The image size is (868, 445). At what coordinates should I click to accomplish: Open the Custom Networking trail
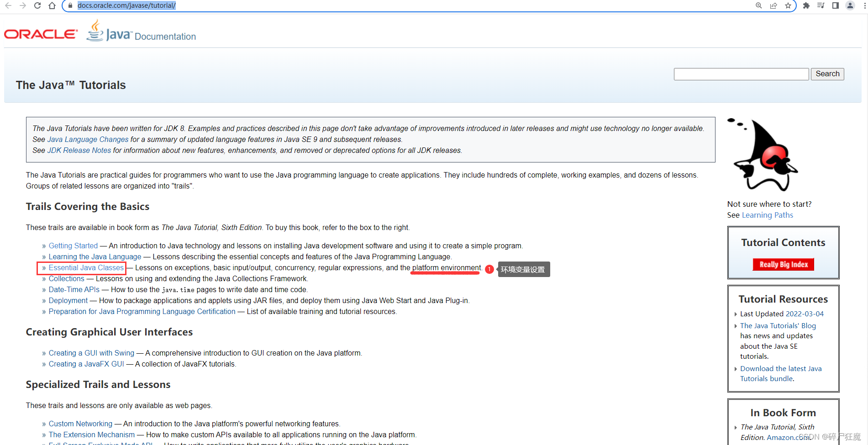[x=80, y=424]
